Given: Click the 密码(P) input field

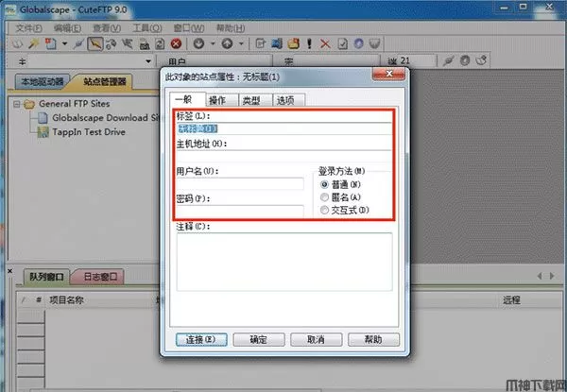Looking at the screenshot, I should pyautogui.click(x=240, y=211).
